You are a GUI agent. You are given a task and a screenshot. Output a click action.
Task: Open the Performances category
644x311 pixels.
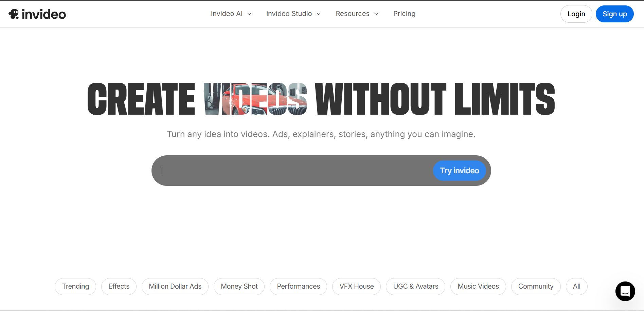coord(298,287)
